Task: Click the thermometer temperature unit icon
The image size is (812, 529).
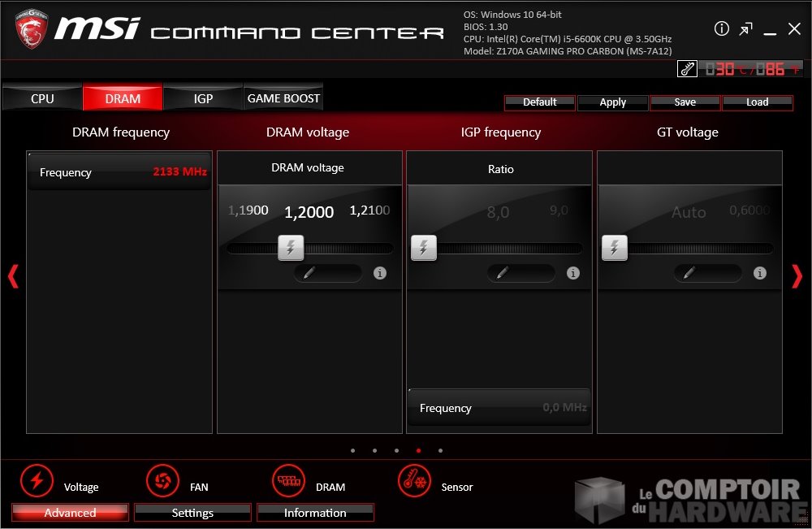Action: coord(687,68)
